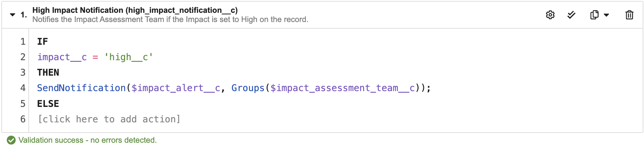Viewport: 644px width, 148px height.
Task: Select $impact_alert__c parameter
Action: click(176, 88)
